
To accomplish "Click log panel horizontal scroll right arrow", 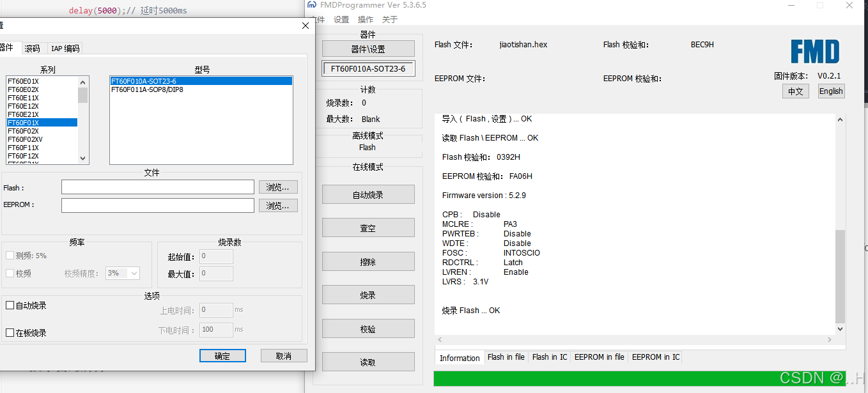I will [830, 340].
